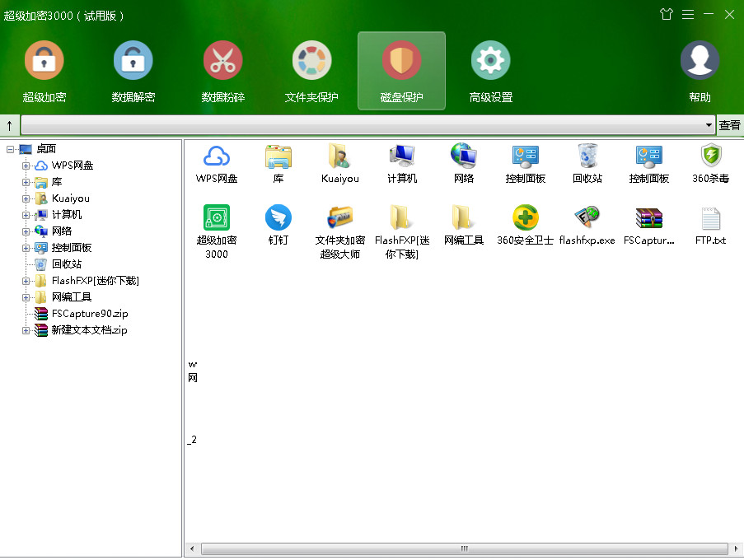The height and width of the screenshot is (560, 744).
Task: Open the 帮助 help icon
Action: [x=700, y=71]
